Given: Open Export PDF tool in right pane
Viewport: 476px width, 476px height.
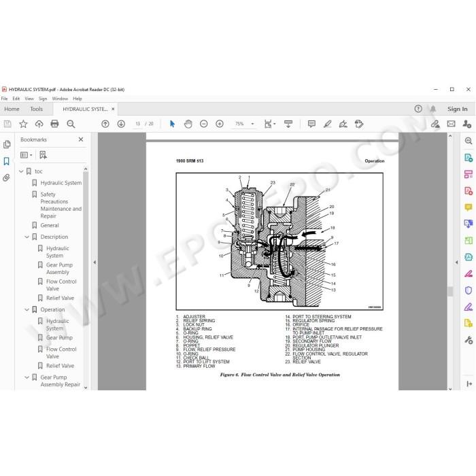Looking at the screenshot, I should pos(469,158).
